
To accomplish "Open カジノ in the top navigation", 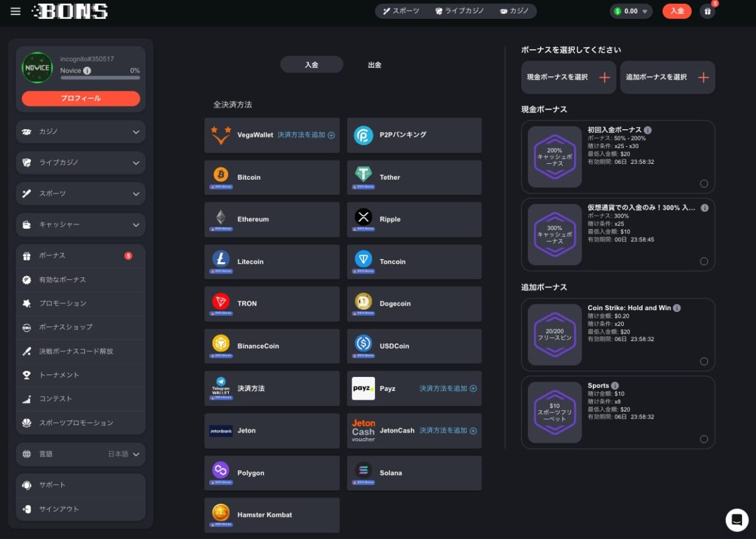I will tap(515, 11).
